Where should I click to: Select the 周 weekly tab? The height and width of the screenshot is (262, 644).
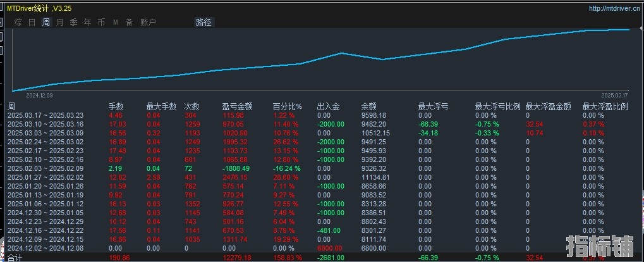[x=46, y=22]
